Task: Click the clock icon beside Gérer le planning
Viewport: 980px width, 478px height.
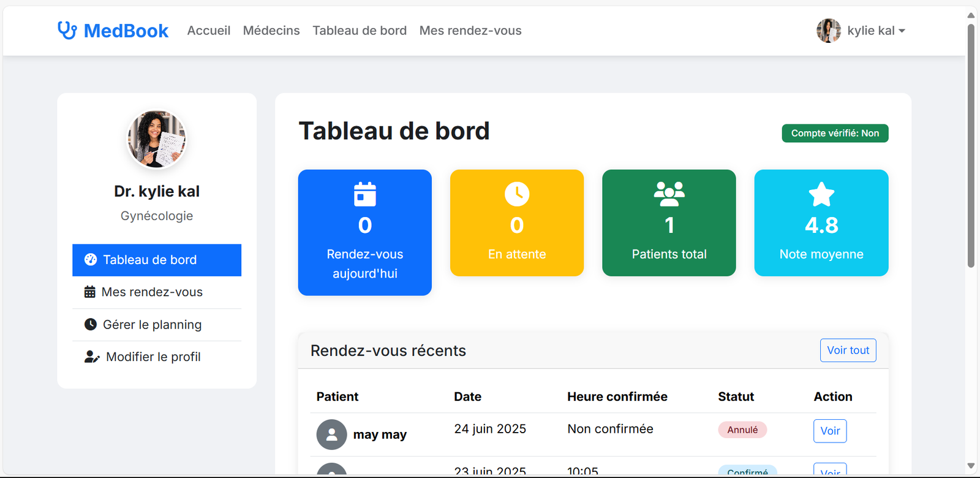Action: coord(91,325)
